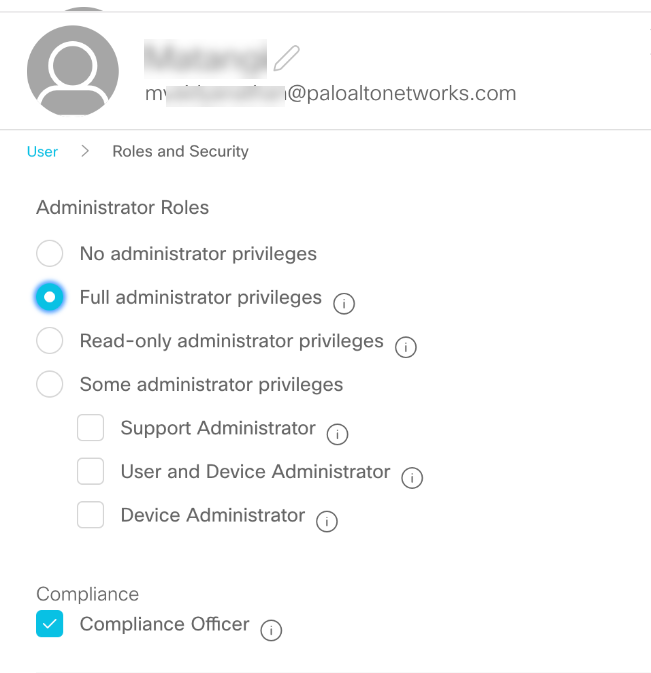651x673 pixels.
Task: Select Full administrator privileges option
Action: (50, 297)
